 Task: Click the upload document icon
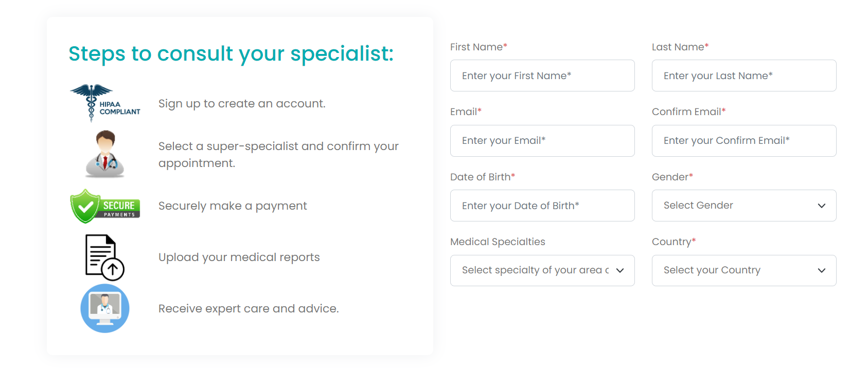104,257
